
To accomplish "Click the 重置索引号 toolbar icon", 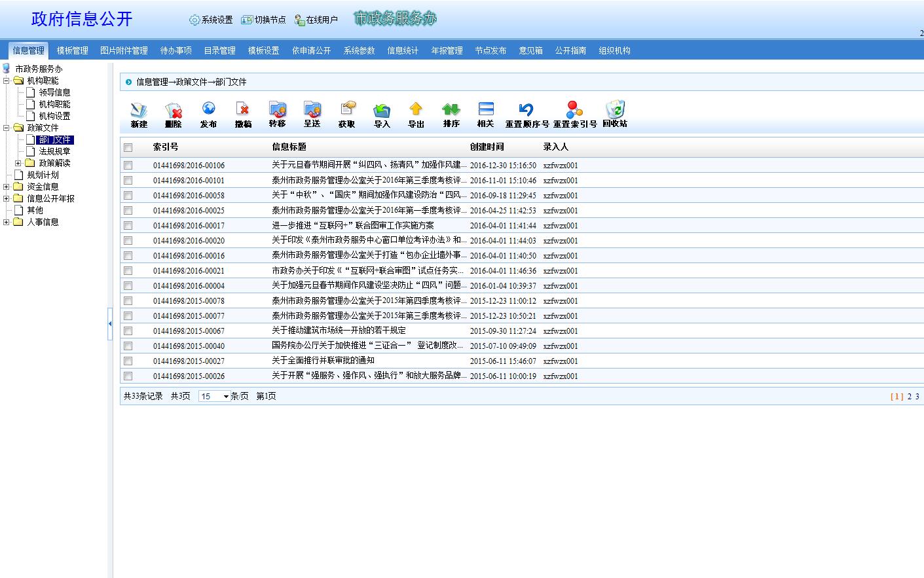I will [574, 109].
